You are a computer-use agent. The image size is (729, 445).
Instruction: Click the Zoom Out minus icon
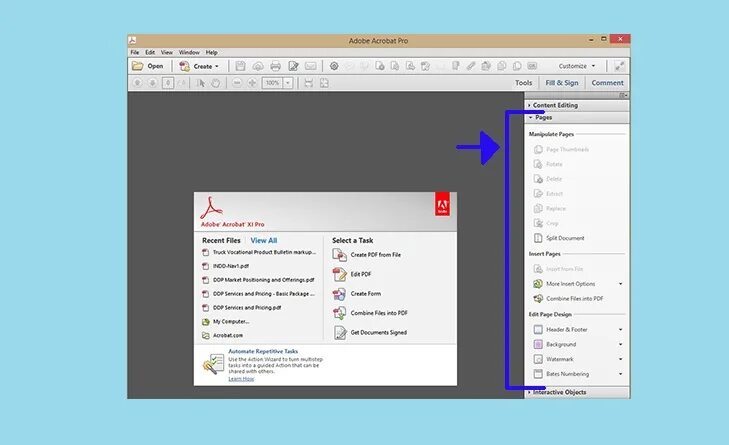click(237, 83)
